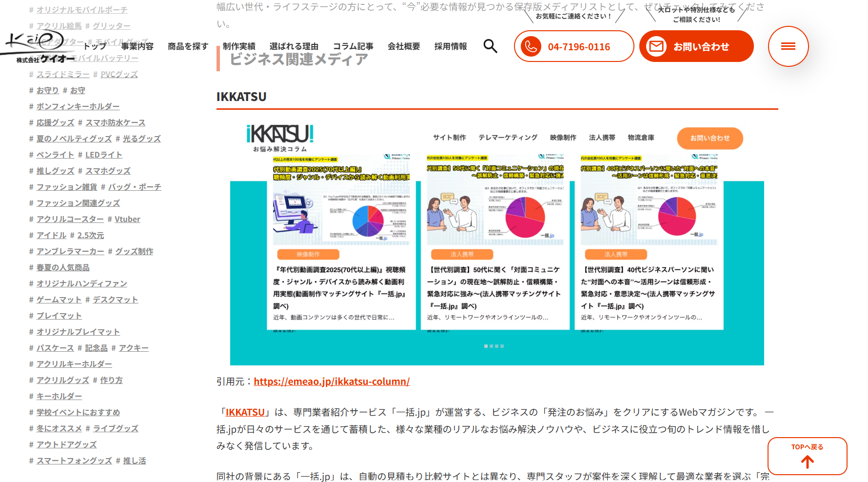Click the TOPへ戻る arrow button
Image resolution: width=868 pixels, height=482 pixels.
pyautogui.click(x=807, y=456)
